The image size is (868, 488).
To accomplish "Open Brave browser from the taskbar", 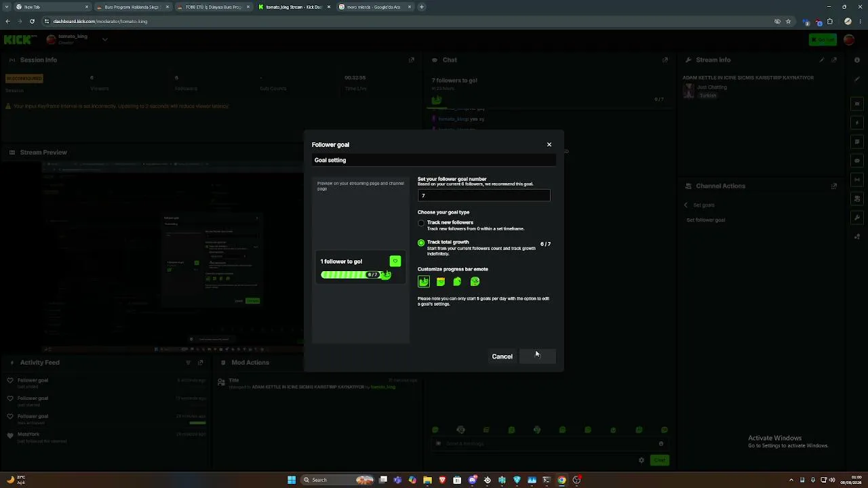I will click(x=442, y=480).
